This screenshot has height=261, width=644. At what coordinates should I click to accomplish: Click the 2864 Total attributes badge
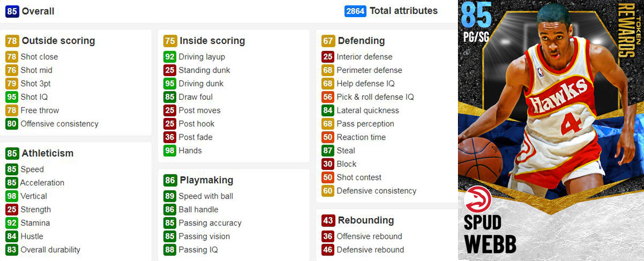tap(355, 11)
